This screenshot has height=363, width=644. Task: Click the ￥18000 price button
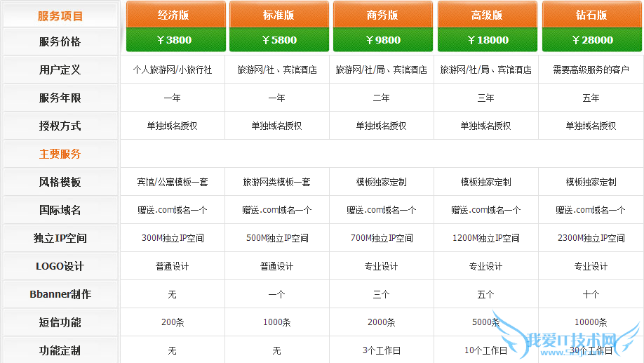point(487,40)
